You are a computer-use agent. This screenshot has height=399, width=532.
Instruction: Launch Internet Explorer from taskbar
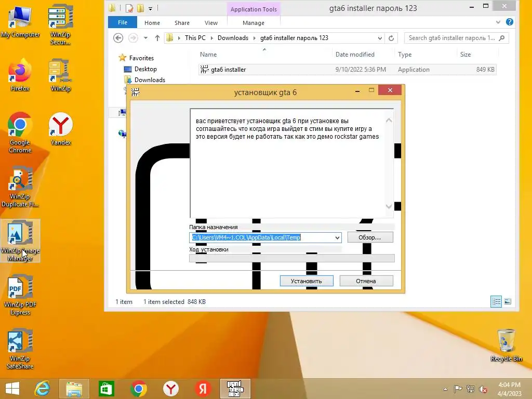(x=42, y=389)
